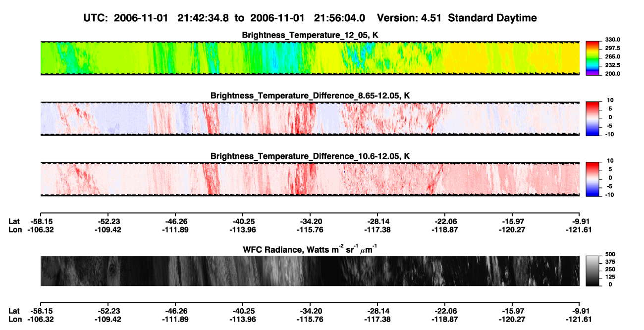Select the Brightness_Temperature_12_05 image panel

click(x=310, y=58)
